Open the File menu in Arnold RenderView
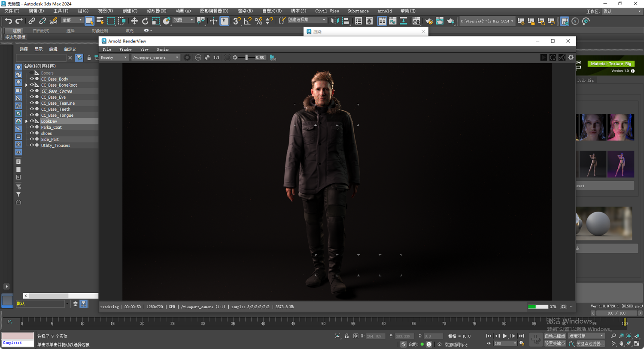The width and height of the screenshot is (644, 349). [x=106, y=49]
